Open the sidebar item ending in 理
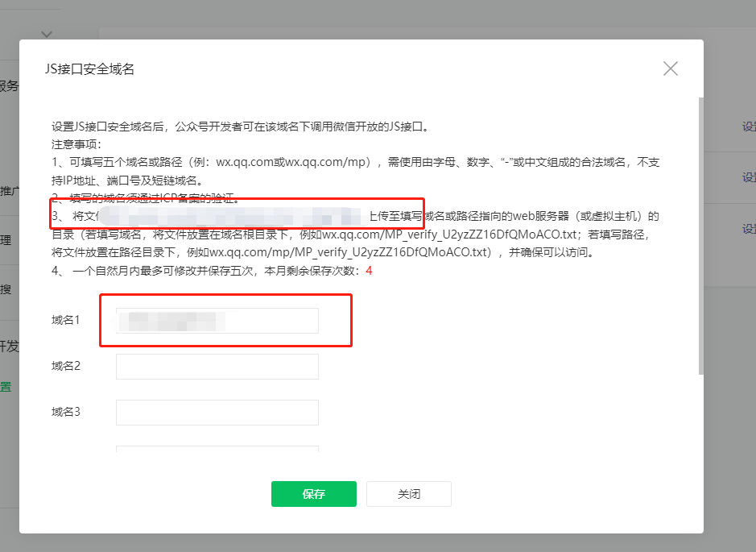Viewport: 756px width, 552px height. coord(6,240)
